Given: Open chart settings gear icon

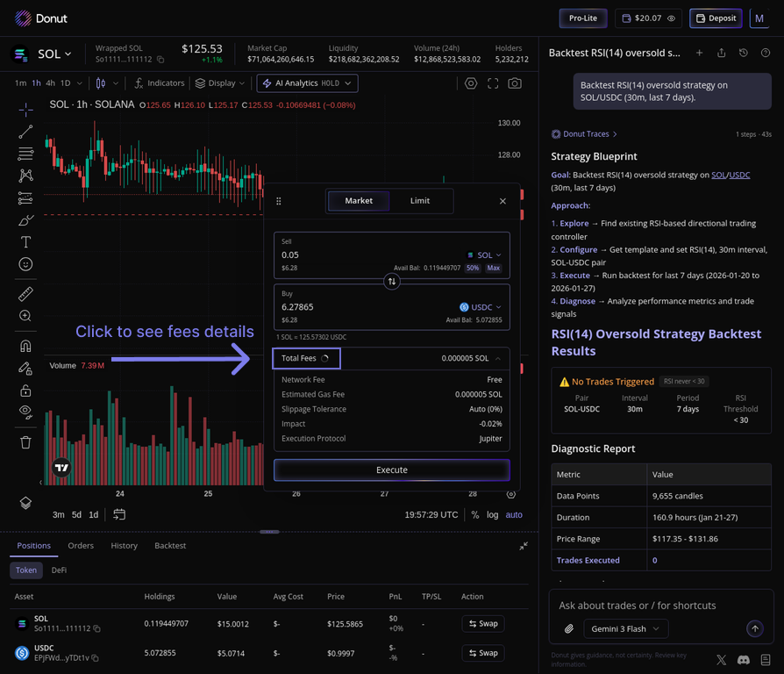Looking at the screenshot, I should coord(470,83).
